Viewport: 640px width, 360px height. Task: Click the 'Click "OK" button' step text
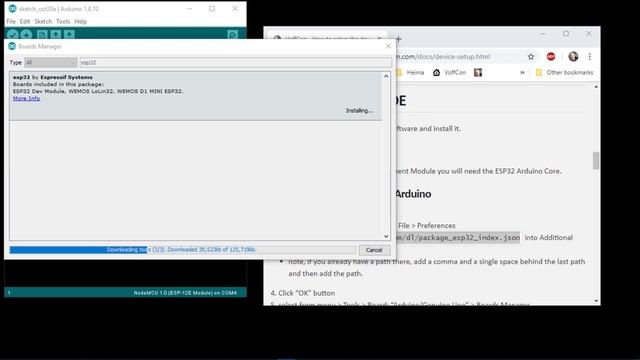click(302, 293)
